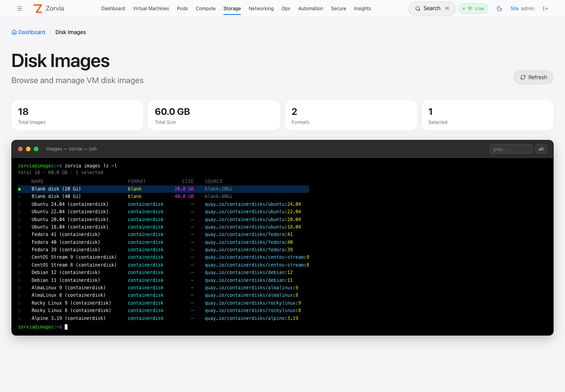Screen dimensions: 565x392
Task: Click 'Rocky Linux 9 (containerdisk)' row name
Action: point(71,303)
